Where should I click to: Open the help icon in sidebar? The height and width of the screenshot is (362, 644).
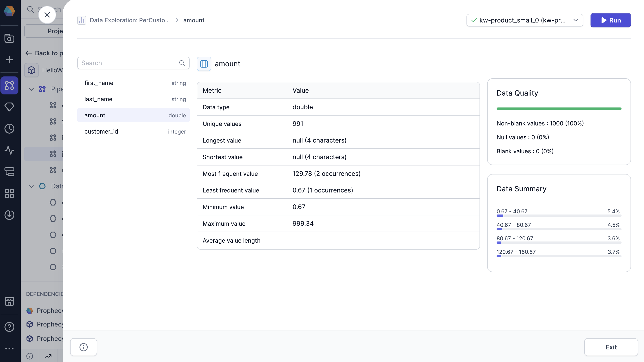click(x=9, y=327)
